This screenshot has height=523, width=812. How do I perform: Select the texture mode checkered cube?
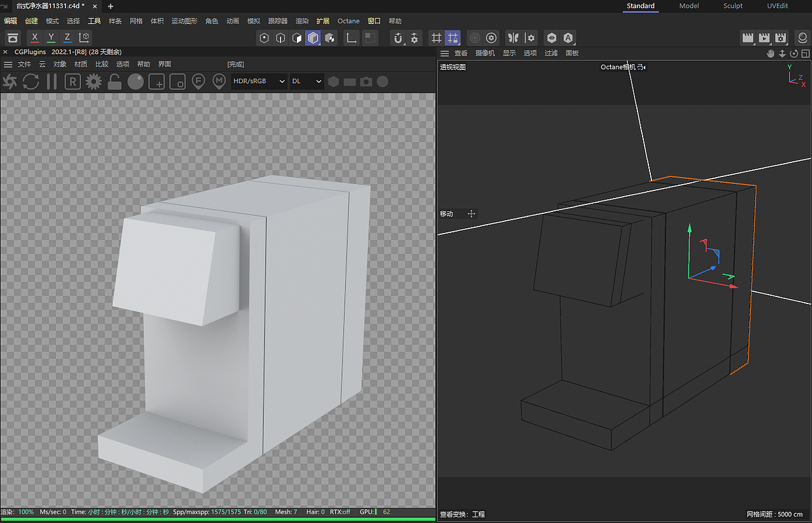coord(330,38)
